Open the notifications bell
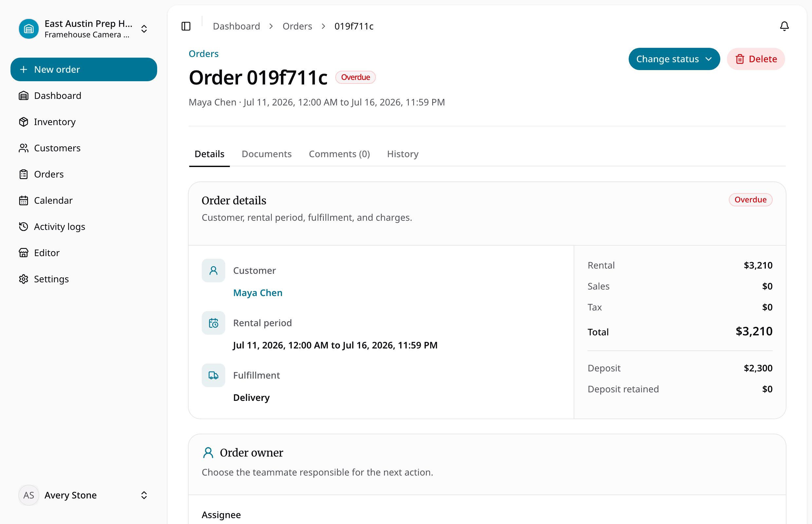This screenshot has width=812, height=524. [784, 26]
